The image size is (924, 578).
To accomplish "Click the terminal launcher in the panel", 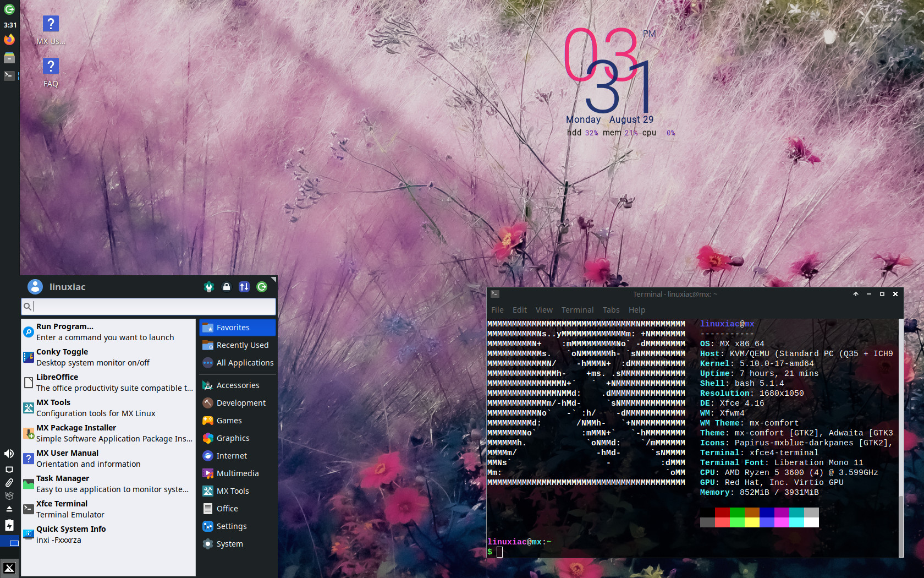I will coord(9,75).
